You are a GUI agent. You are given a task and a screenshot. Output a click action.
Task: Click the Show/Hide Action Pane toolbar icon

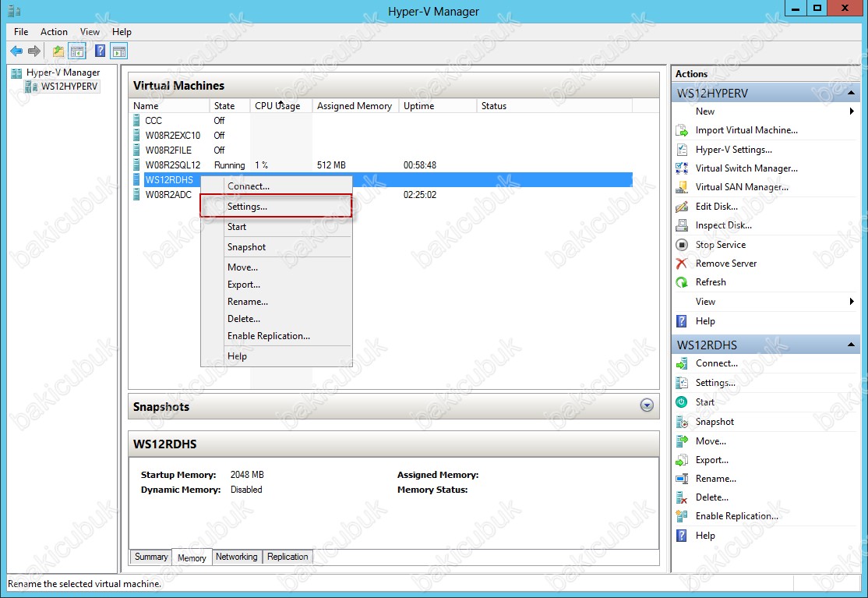pyautogui.click(x=118, y=51)
